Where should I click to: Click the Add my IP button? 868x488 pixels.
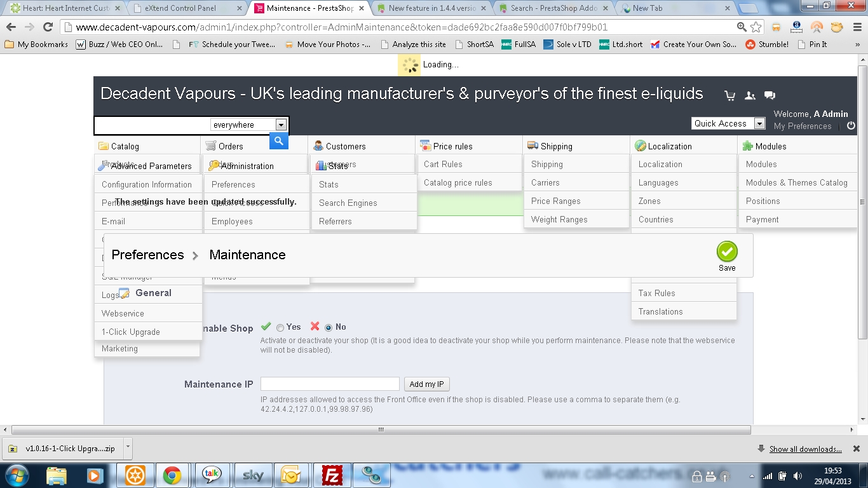(427, 384)
